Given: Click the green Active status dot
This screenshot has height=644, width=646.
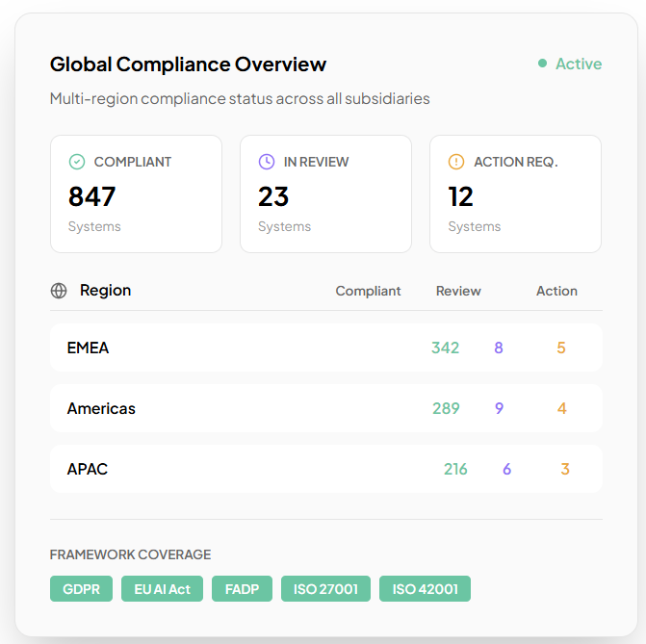Looking at the screenshot, I should point(543,64).
